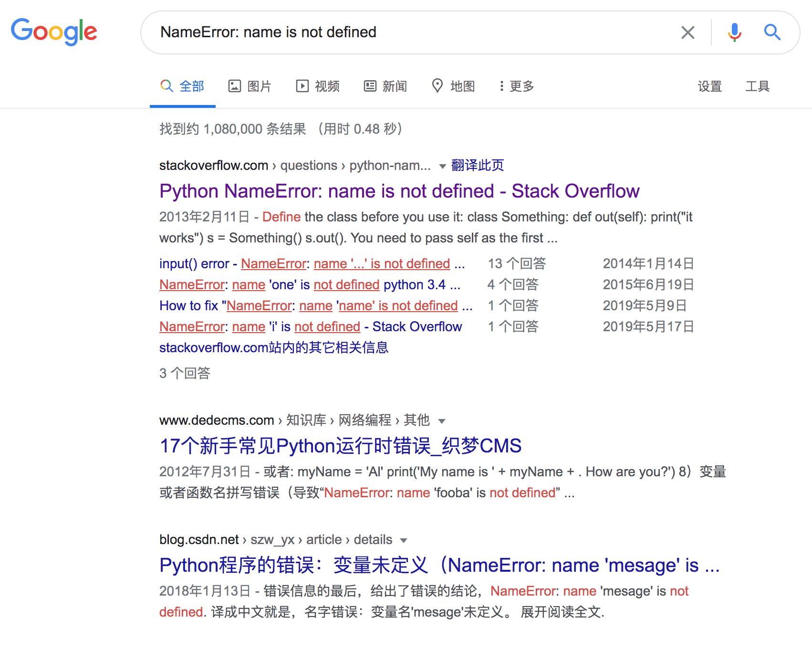
Task: Start voice search with the microphone icon
Action: (735, 32)
